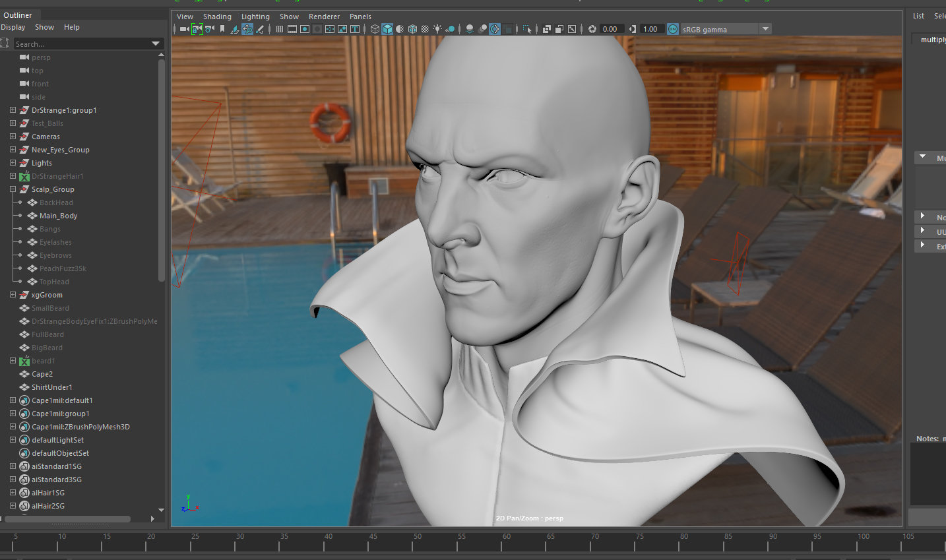Select Main_Body in the Outliner
946x560 pixels.
coord(58,216)
